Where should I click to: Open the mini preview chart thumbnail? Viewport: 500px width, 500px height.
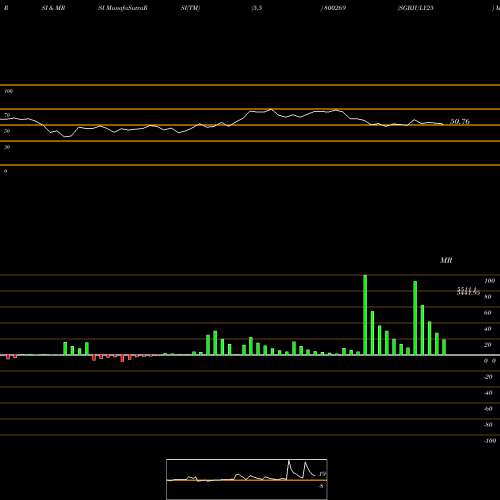[x=247, y=479]
